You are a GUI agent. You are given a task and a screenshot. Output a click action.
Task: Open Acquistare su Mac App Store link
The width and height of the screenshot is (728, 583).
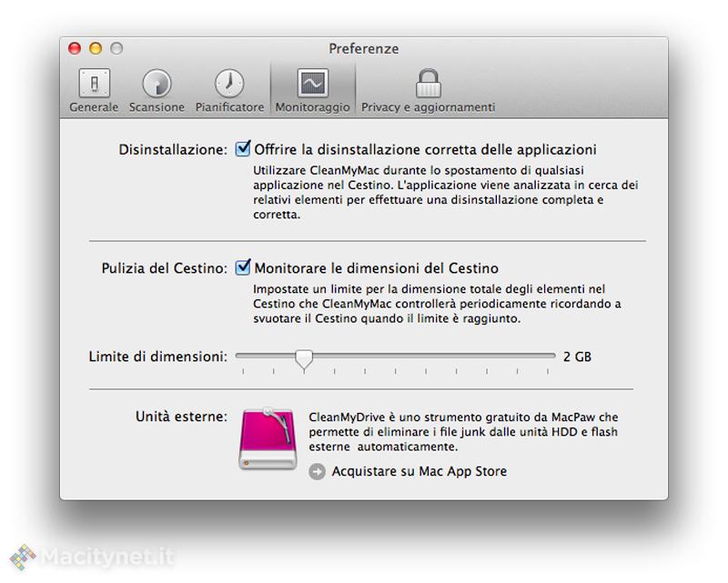pyautogui.click(x=419, y=472)
